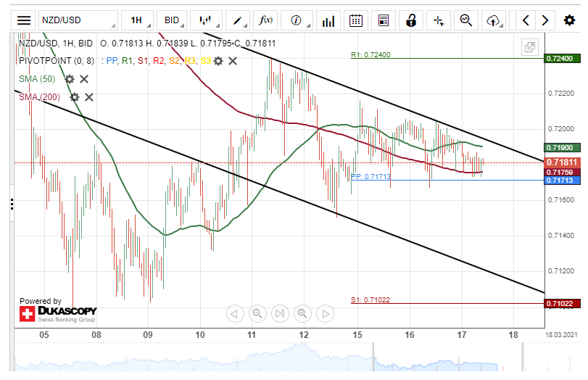Remove the SMA (50) indicator

tap(84, 79)
